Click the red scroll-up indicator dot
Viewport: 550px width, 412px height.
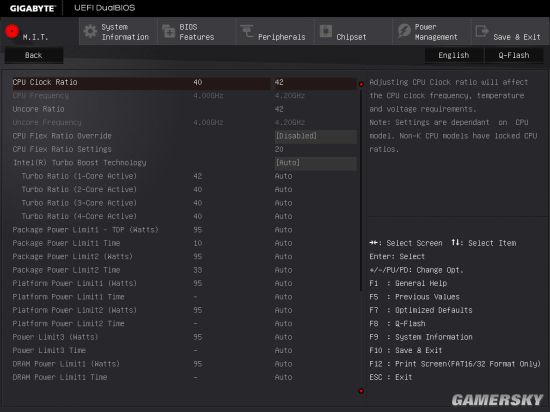click(x=361, y=84)
